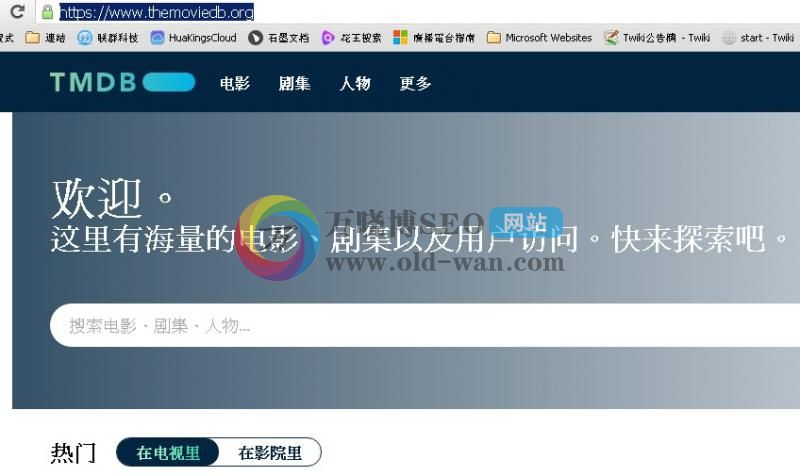
Task: Open the 石墨文档 bookmark
Action: click(279, 38)
